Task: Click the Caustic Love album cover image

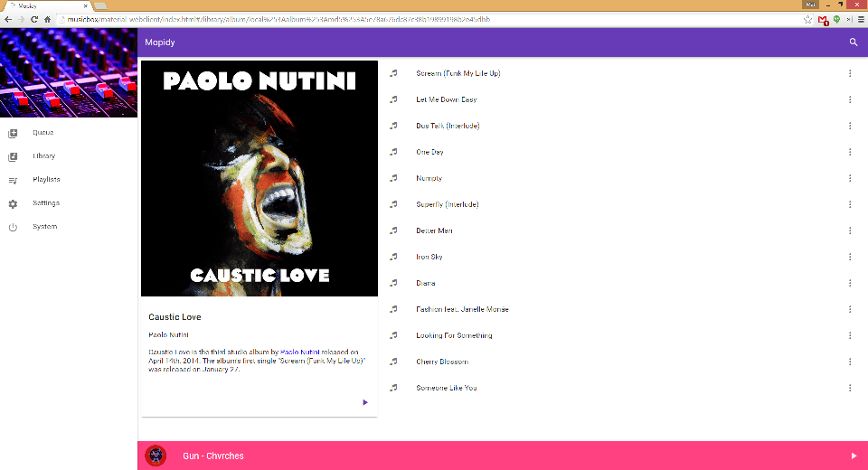Action: pyautogui.click(x=259, y=178)
